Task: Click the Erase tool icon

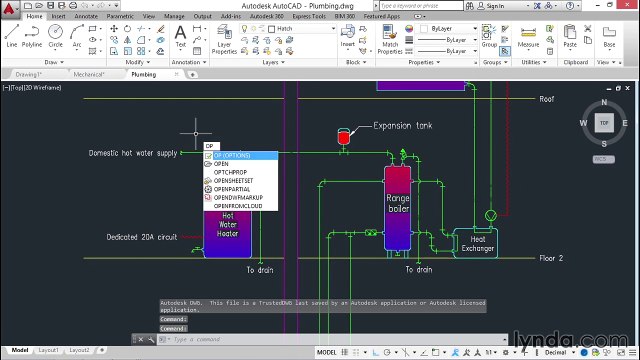Action: coord(161,29)
